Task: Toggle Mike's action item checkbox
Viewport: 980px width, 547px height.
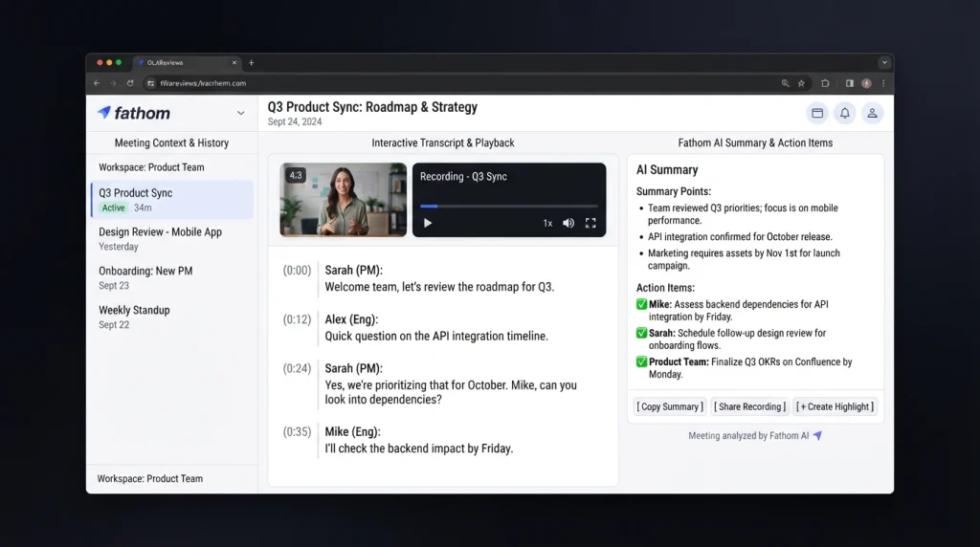Action: click(x=641, y=304)
